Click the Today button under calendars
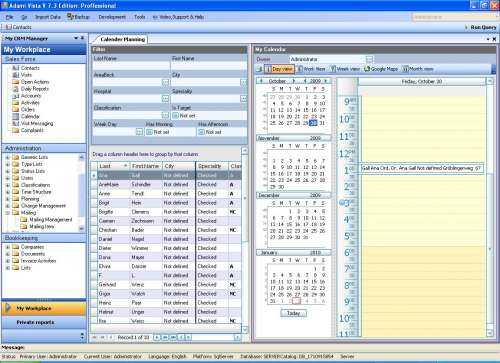500x363 pixels. coord(293,313)
